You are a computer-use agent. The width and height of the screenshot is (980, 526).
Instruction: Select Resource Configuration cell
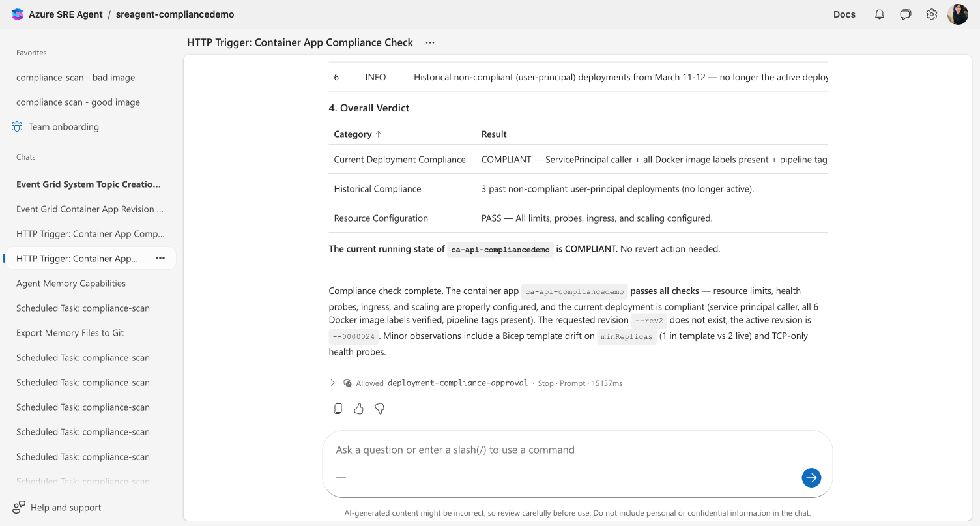(x=381, y=218)
